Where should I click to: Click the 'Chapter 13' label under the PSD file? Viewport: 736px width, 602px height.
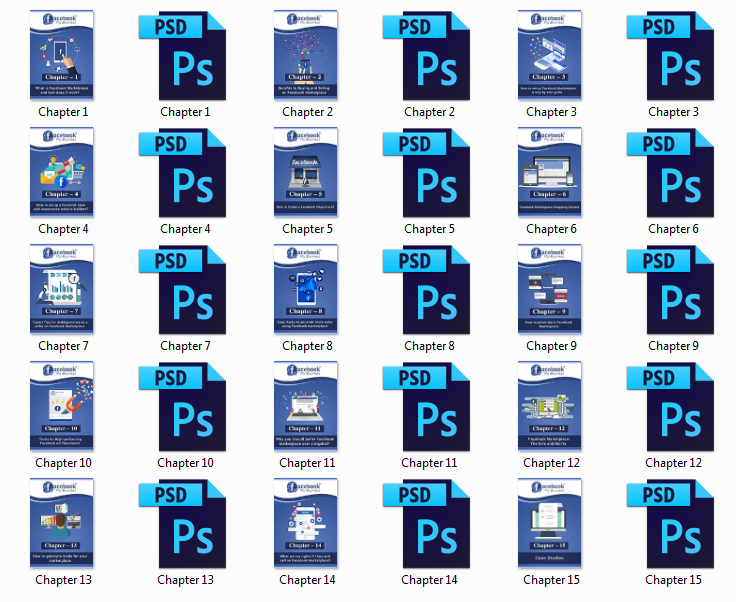(185, 580)
